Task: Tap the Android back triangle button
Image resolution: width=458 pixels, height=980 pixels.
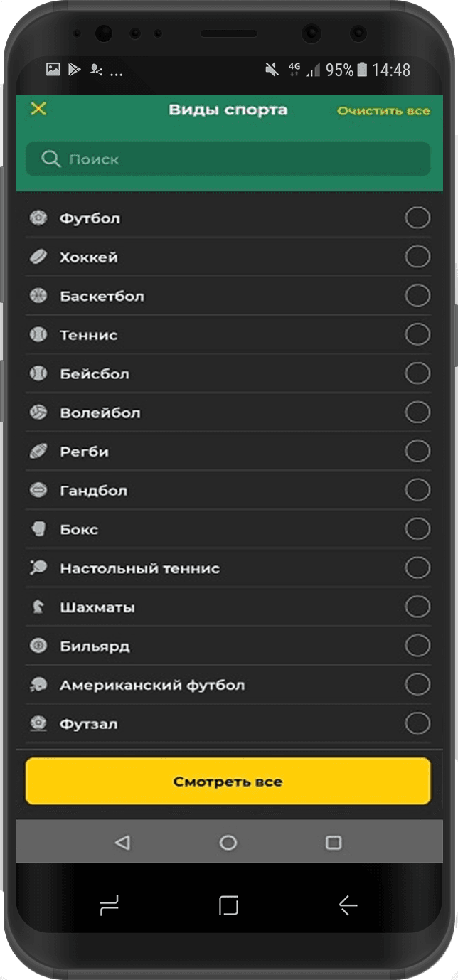Action: pos(122,843)
